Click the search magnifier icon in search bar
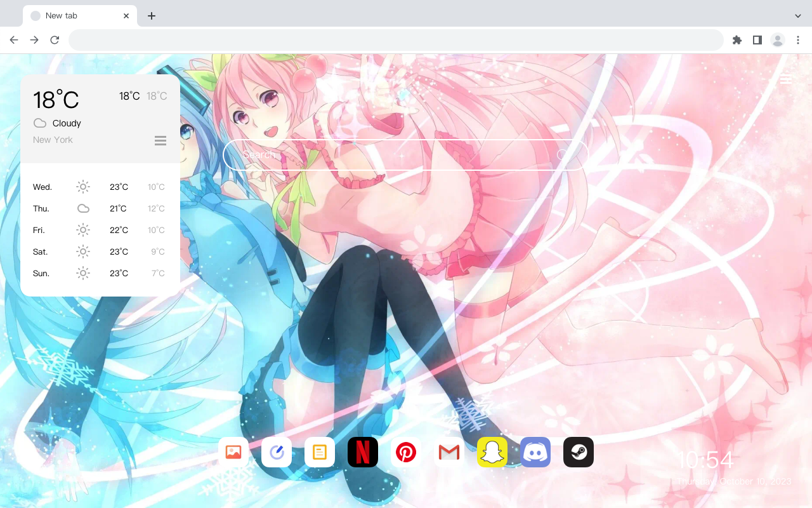Image resolution: width=812 pixels, height=508 pixels. click(563, 155)
